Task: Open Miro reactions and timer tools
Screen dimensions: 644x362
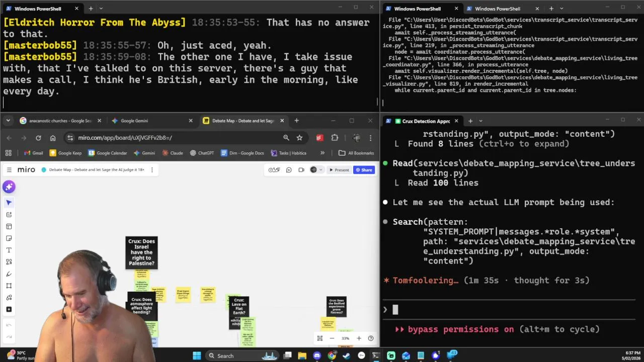Action: click(x=274, y=170)
